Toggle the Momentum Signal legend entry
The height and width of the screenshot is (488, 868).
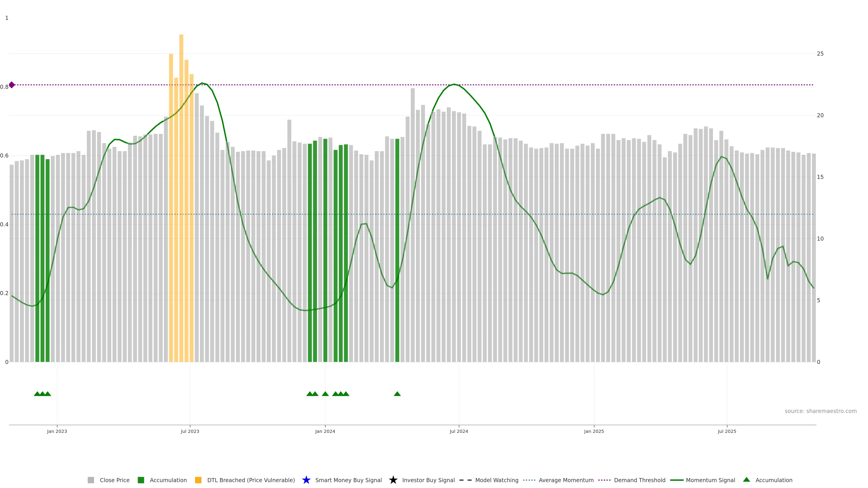[710, 480]
